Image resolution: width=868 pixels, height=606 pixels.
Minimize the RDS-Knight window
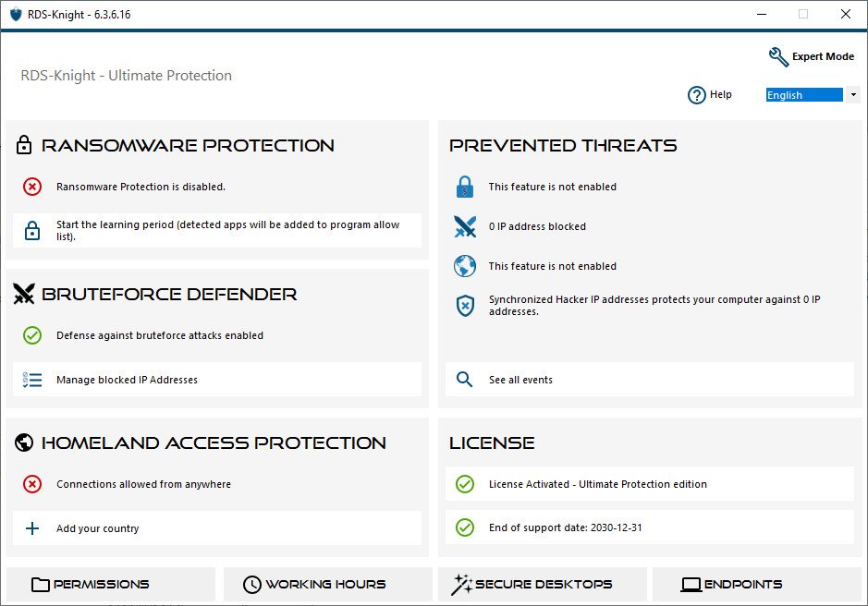click(x=762, y=14)
